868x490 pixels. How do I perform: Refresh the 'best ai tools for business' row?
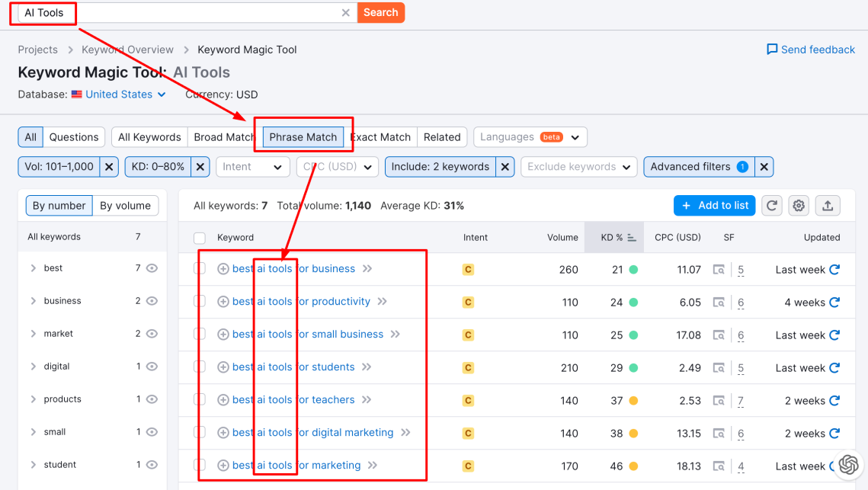coord(834,270)
